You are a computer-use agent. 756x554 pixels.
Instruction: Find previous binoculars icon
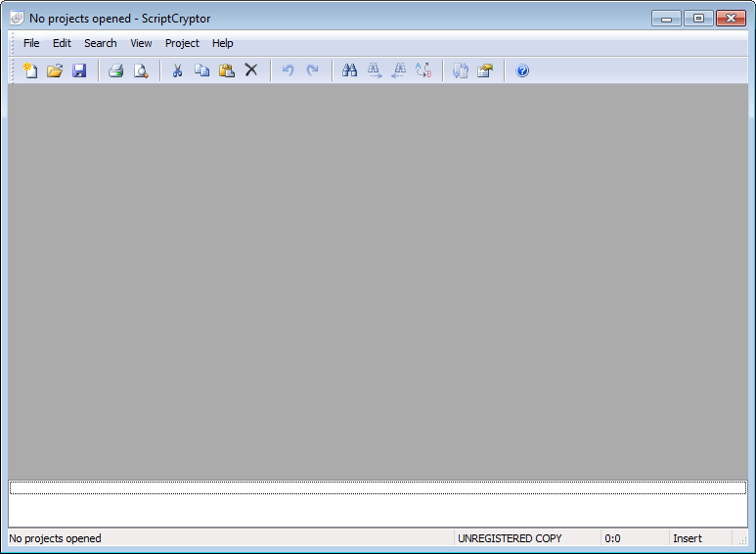[399, 70]
